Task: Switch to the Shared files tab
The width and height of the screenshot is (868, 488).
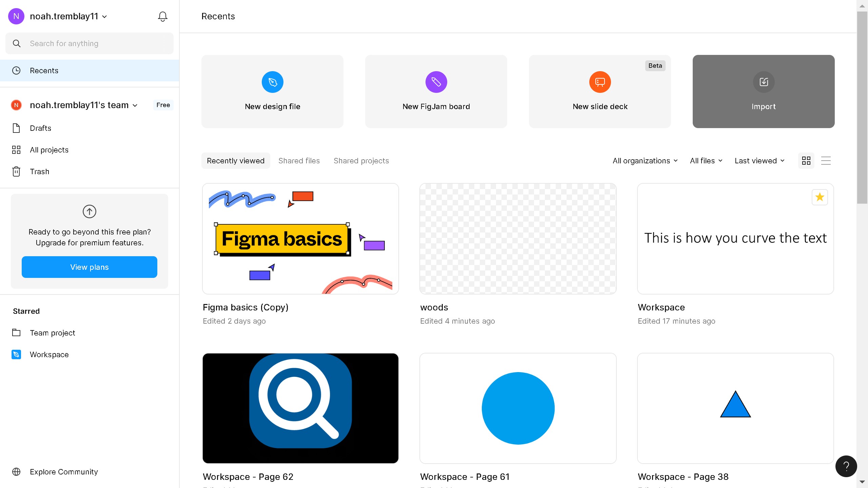Action: click(299, 161)
